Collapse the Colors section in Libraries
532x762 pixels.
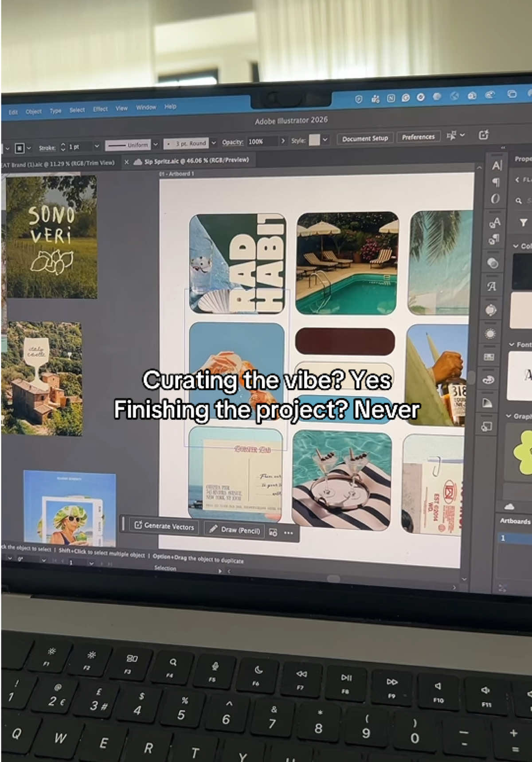pyautogui.click(x=516, y=246)
